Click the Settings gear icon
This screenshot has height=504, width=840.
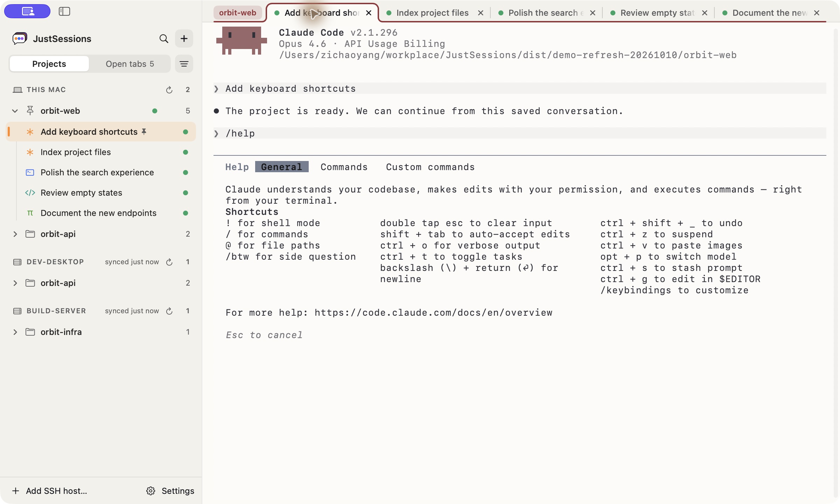[x=151, y=491]
